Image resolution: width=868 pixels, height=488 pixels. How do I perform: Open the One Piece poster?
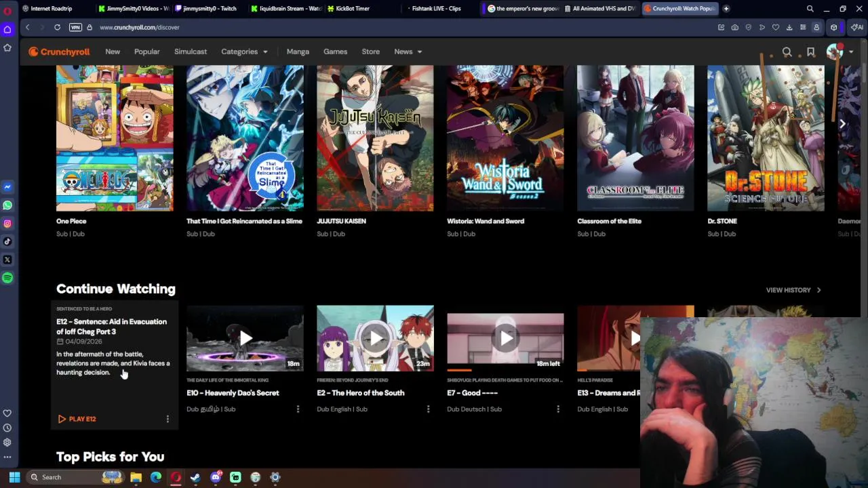tap(115, 138)
